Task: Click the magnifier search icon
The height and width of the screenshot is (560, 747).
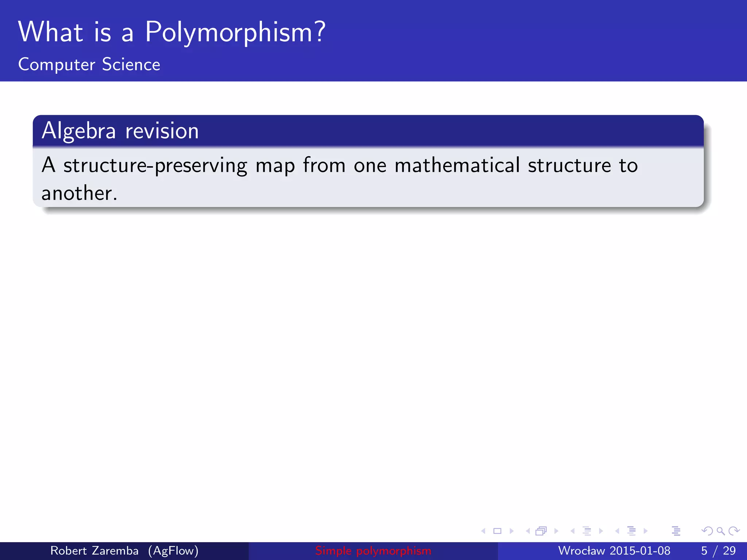Action: pyautogui.click(x=720, y=531)
